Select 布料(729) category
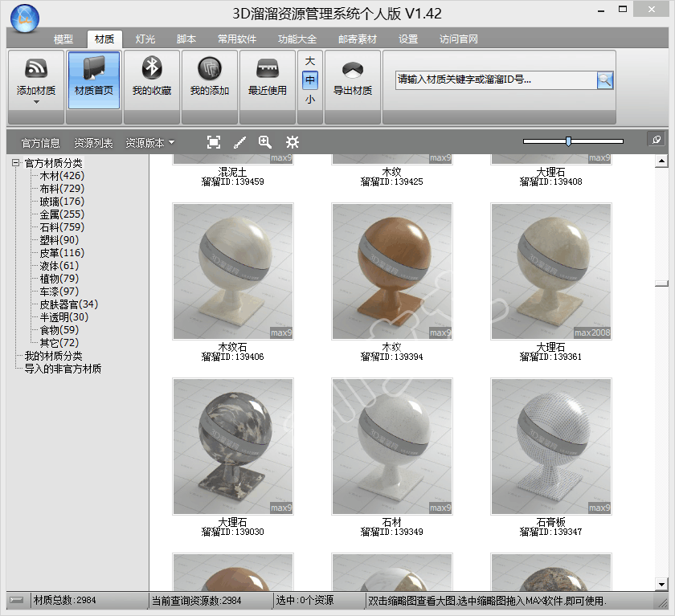This screenshot has width=675, height=616. pos(62,189)
